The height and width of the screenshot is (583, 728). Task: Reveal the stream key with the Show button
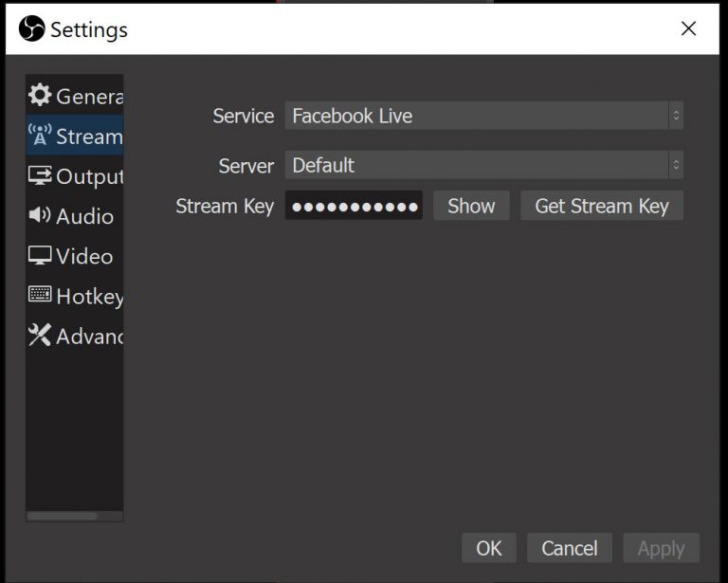pyautogui.click(x=471, y=206)
